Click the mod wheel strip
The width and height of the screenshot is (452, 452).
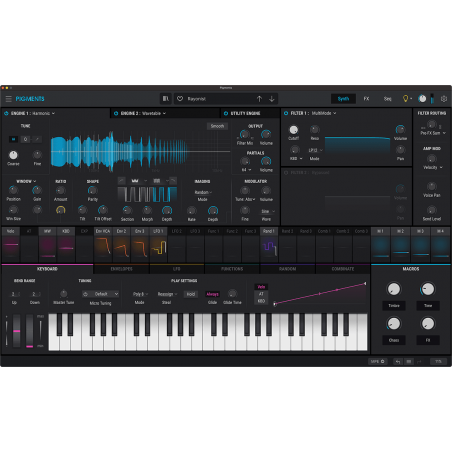coord(29,331)
